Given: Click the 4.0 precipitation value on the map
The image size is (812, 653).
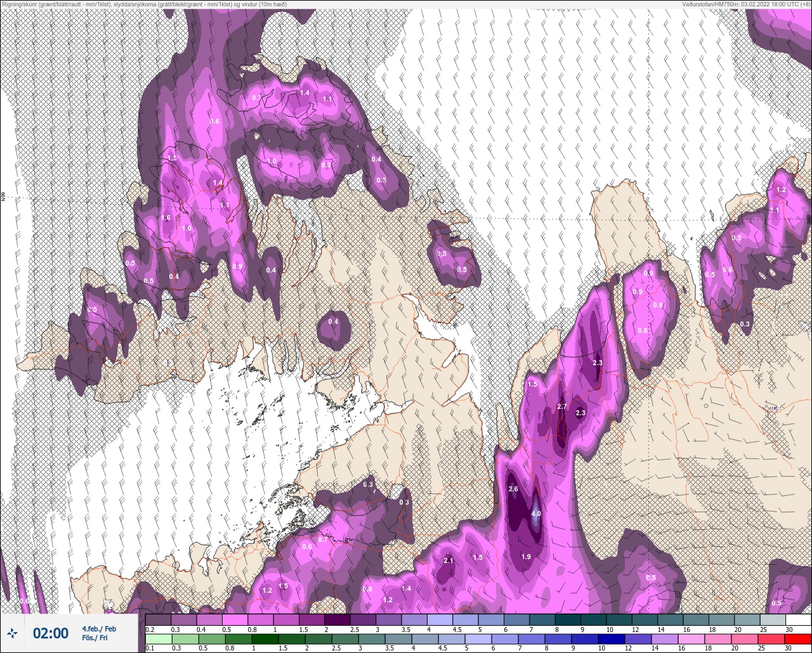Looking at the screenshot, I should coord(536,514).
